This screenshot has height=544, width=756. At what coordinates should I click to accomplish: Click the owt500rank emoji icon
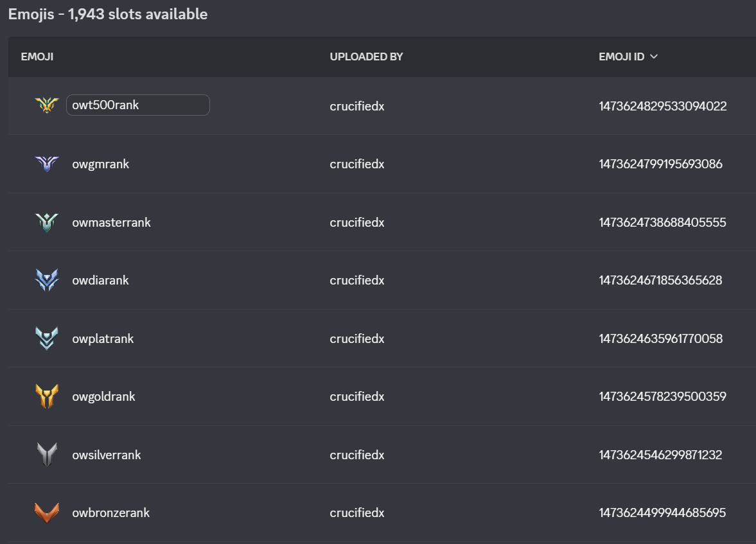(47, 105)
